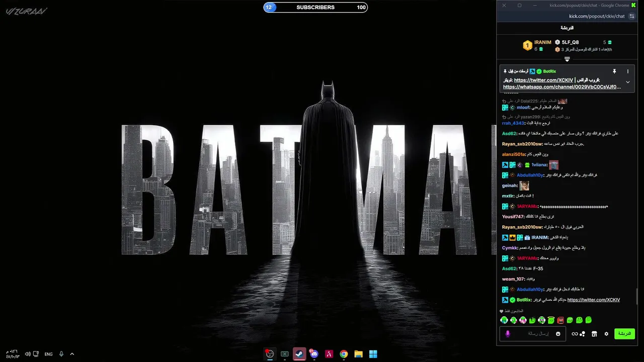The height and width of the screenshot is (362, 644).
Task: Click username weam_107 in chat
Action: (x=513, y=279)
